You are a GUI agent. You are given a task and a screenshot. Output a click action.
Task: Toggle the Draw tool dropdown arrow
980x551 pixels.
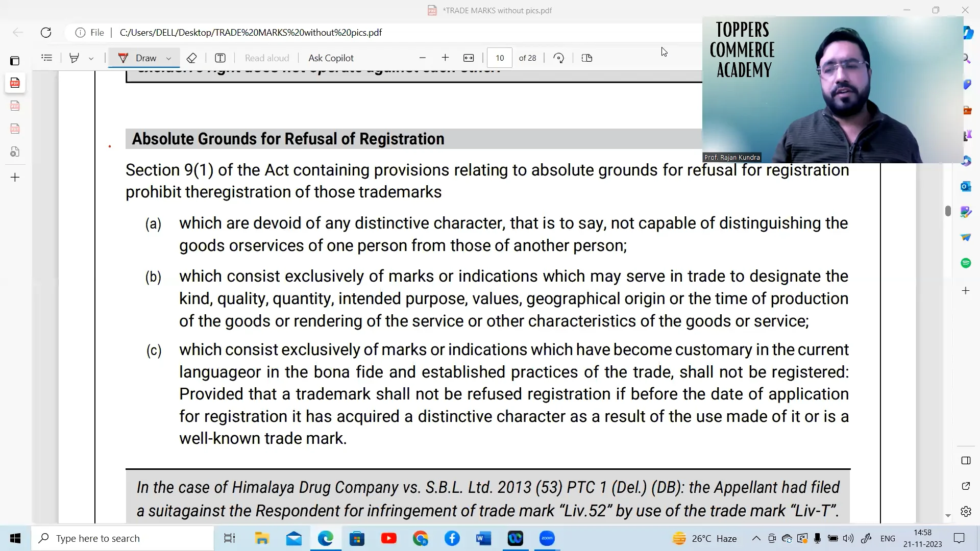click(x=168, y=58)
